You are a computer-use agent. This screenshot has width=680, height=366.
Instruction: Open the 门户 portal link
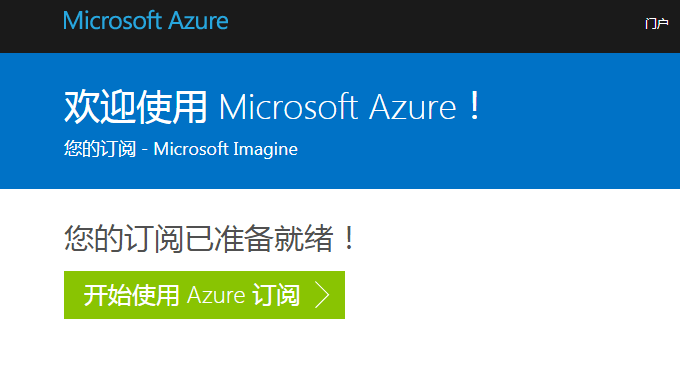pyautogui.click(x=657, y=23)
